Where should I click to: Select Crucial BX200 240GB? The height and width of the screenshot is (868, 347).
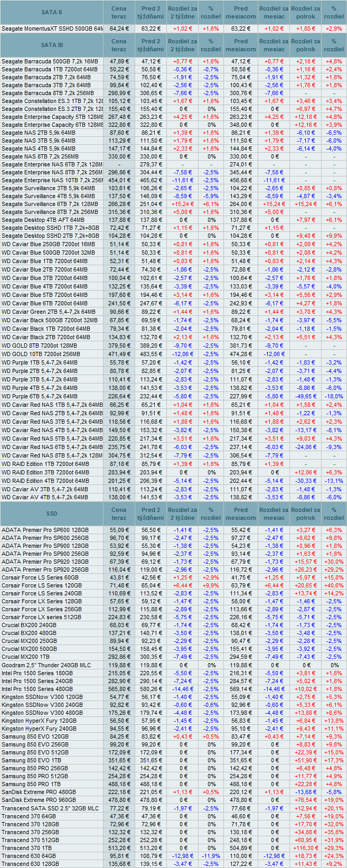29,625
